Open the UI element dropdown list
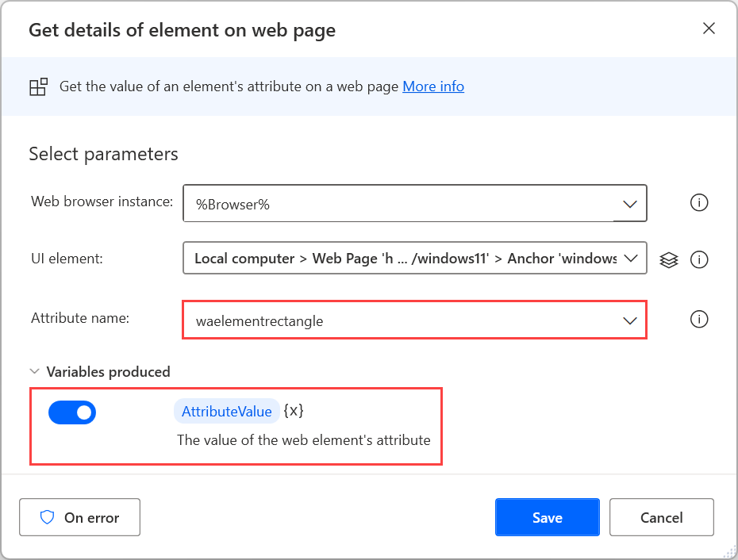 click(630, 259)
